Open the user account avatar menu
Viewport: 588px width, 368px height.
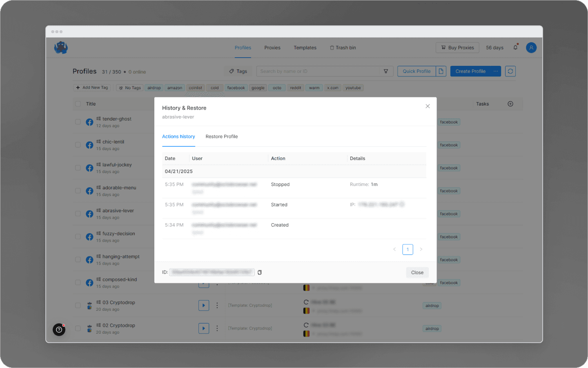coord(531,48)
